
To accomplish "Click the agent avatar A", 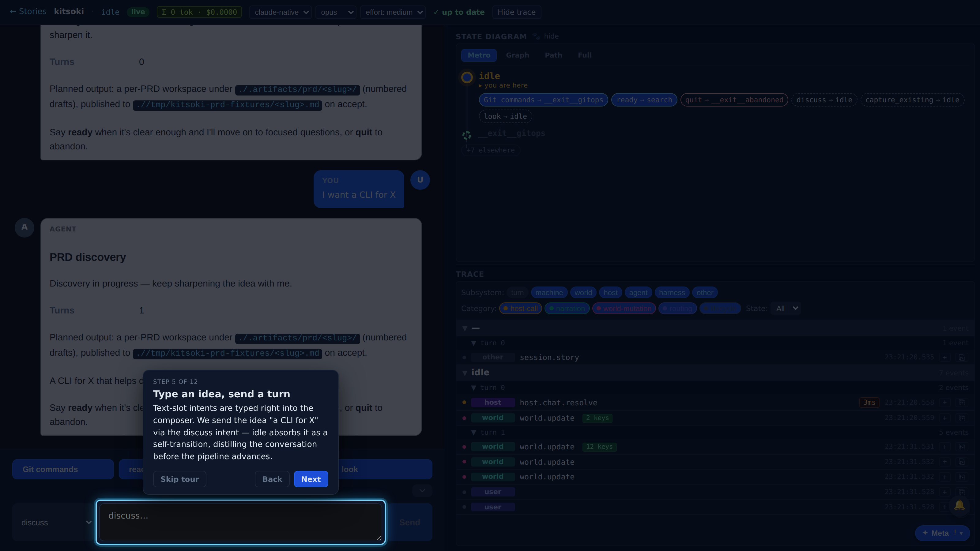I will click(x=24, y=227).
